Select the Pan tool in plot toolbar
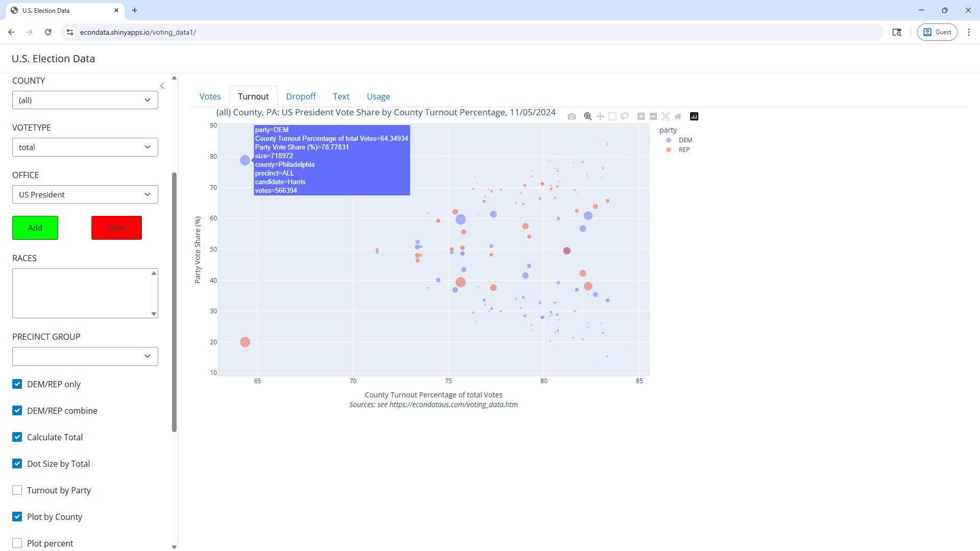The image size is (980, 551). [600, 116]
